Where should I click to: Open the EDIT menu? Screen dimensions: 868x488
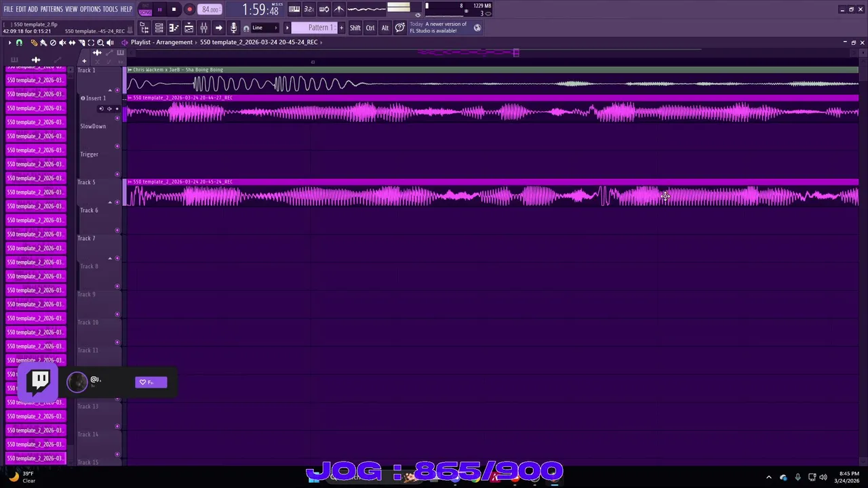[21, 9]
